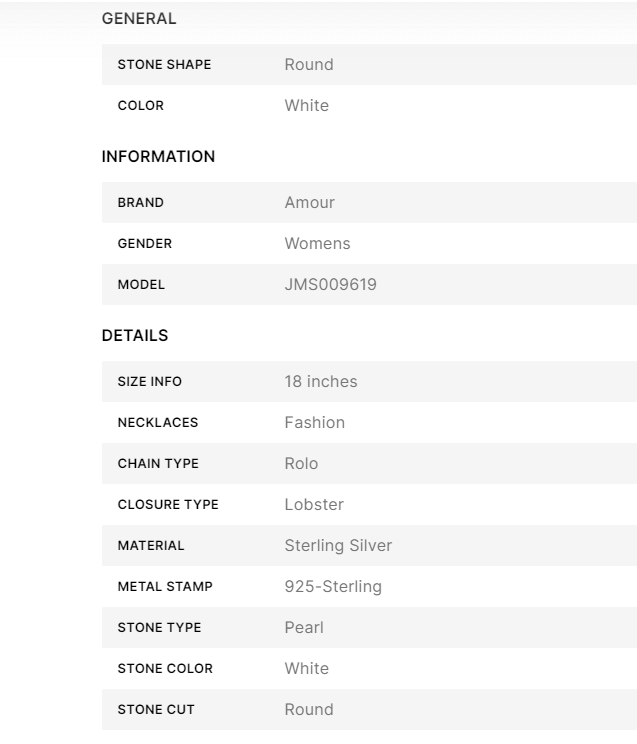637x744 pixels.
Task: Select the Fashion necklaces value
Action: (x=314, y=423)
